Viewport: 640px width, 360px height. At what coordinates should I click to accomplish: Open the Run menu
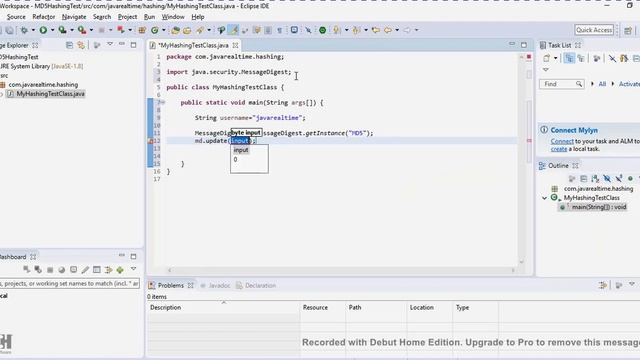pyautogui.click(x=149, y=17)
